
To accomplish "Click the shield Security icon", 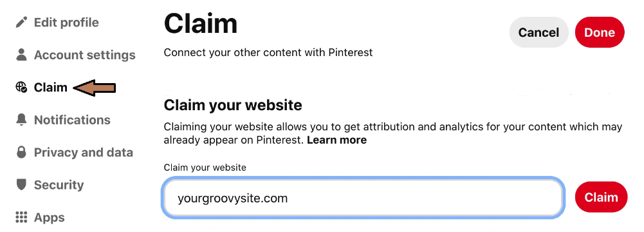I will (21, 185).
